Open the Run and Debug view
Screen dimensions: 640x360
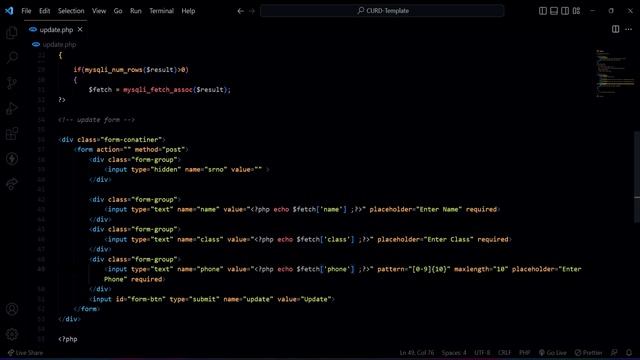click(x=12, y=108)
